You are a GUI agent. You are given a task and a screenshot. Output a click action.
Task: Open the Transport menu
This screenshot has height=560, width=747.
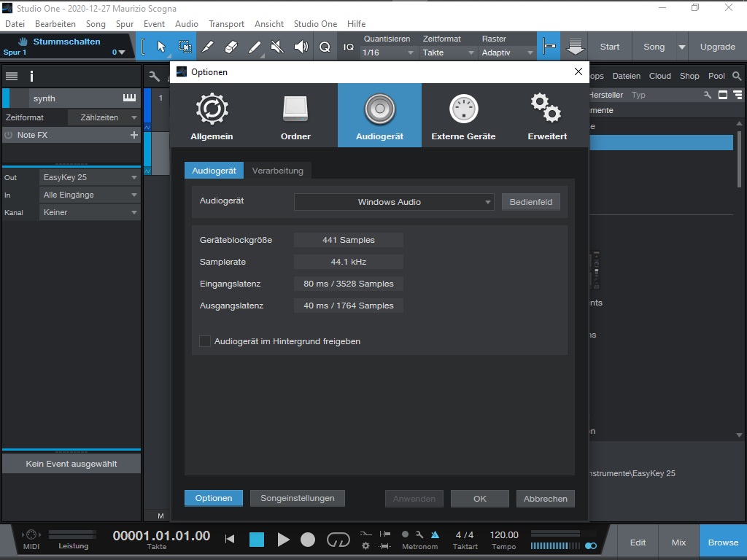(226, 24)
